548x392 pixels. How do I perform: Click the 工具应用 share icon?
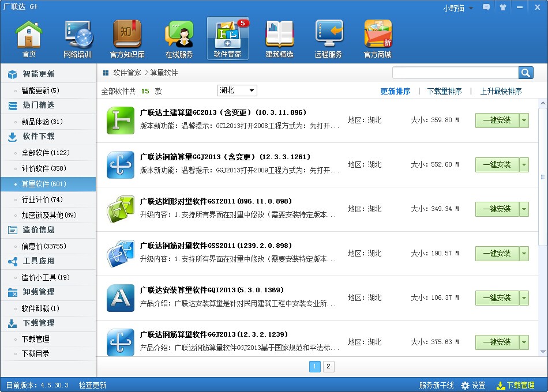tap(12, 261)
